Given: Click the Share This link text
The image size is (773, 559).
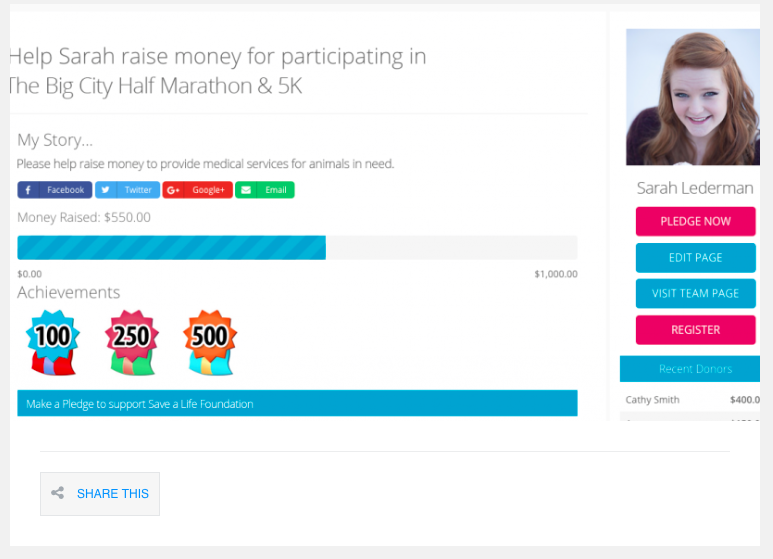Looking at the screenshot, I should tap(113, 494).
